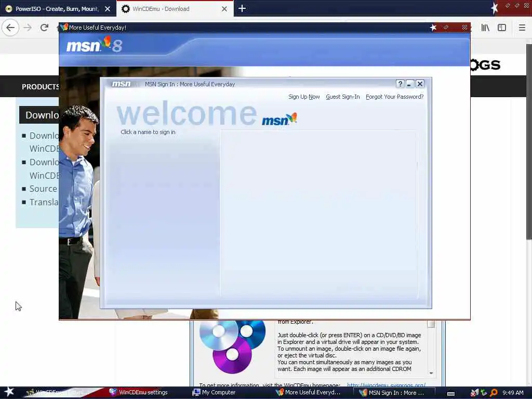Click the forward navigation arrow in Firefox
Viewport: 532px width, 399px height.
pyautogui.click(x=28, y=28)
